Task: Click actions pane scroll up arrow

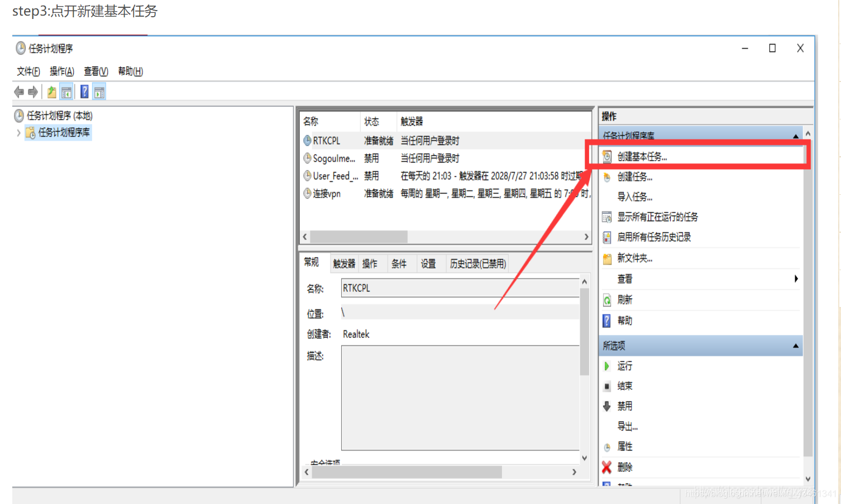Action: pyautogui.click(x=807, y=134)
